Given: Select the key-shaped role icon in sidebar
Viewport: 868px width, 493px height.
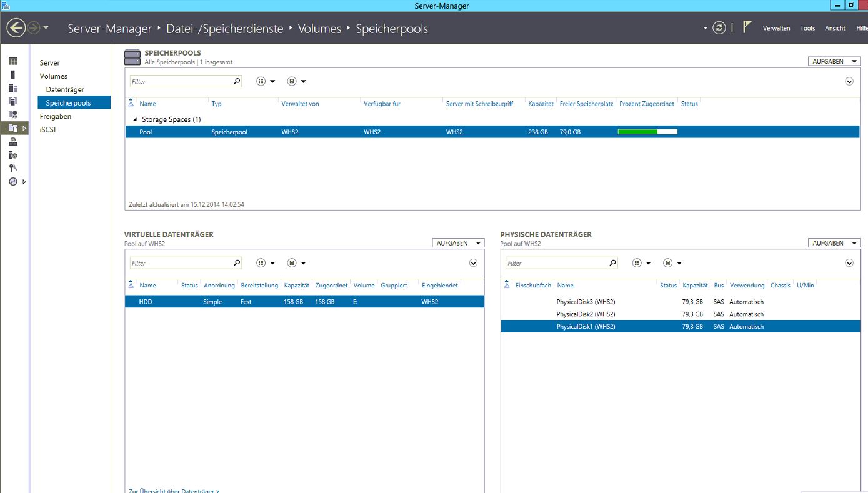Looking at the screenshot, I should (x=13, y=168).
